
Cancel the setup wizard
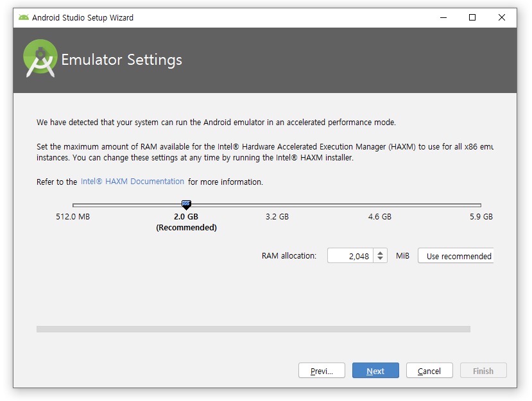pyautogui.click(x=429, y=370)
